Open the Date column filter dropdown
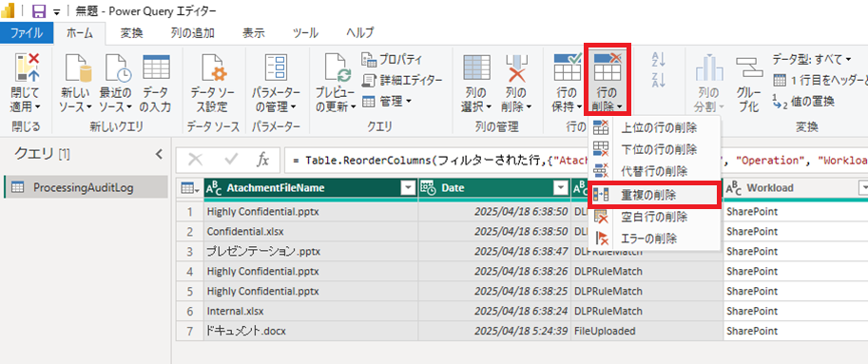The width and height of the screenshot is (868, 364). tap(560, 188)
